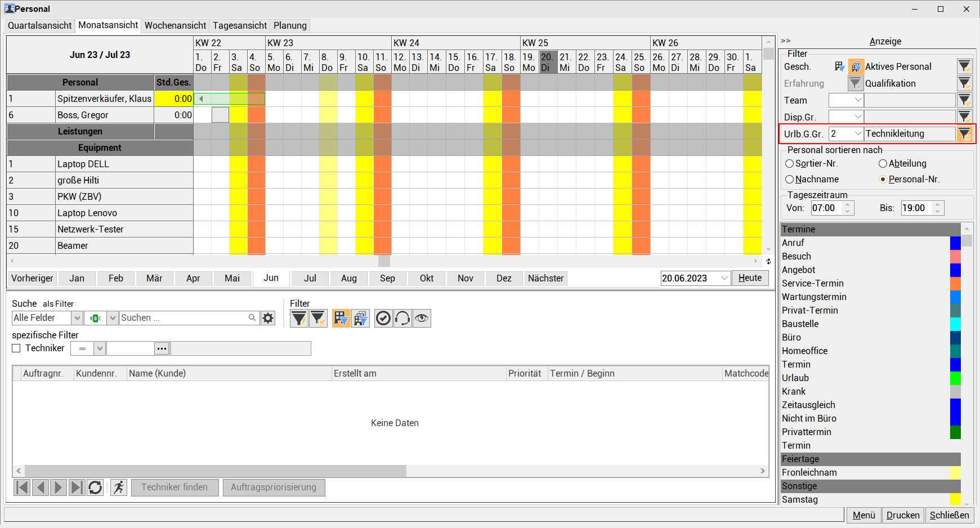The width and height of the screenshot is (980, 528).
Task: Click the funnel-with-pencil edit filter icon
Action: coord(318,319)
